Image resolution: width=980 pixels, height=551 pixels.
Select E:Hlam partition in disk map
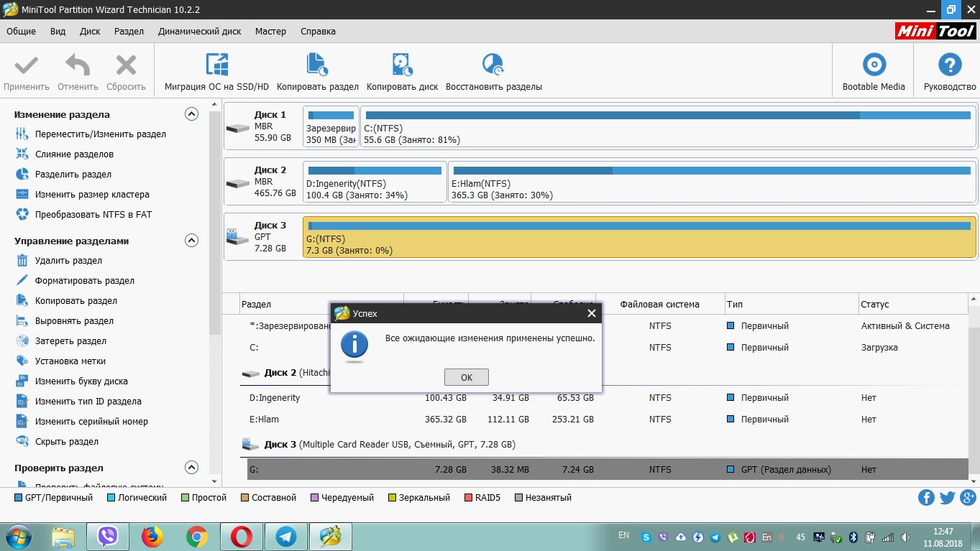coord(713,182)
